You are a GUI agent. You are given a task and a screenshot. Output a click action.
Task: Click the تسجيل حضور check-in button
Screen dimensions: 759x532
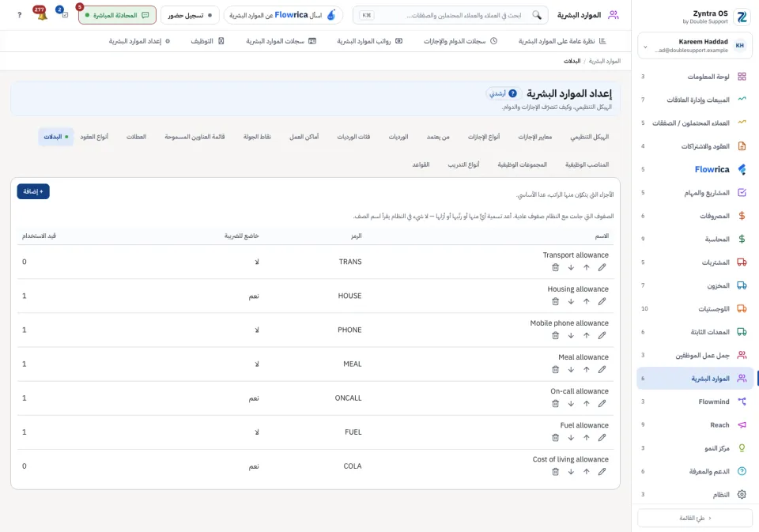(190, 15)
